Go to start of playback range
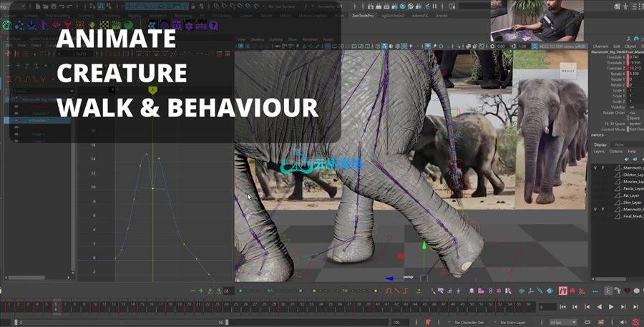Image resolution: width=644 pixels, height=327 pixels. [563, 307]
